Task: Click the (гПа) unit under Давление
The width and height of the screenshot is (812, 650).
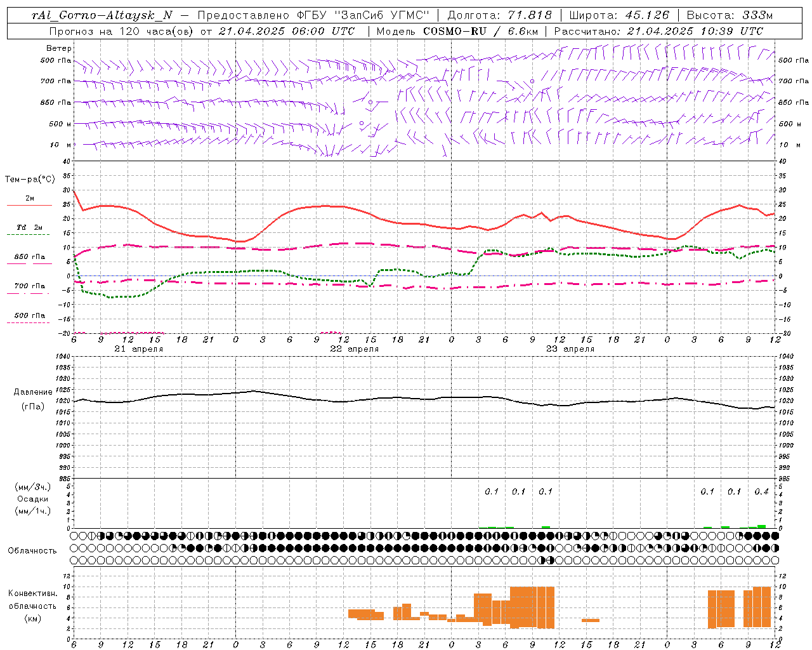Action: click(x=32, y=407)
